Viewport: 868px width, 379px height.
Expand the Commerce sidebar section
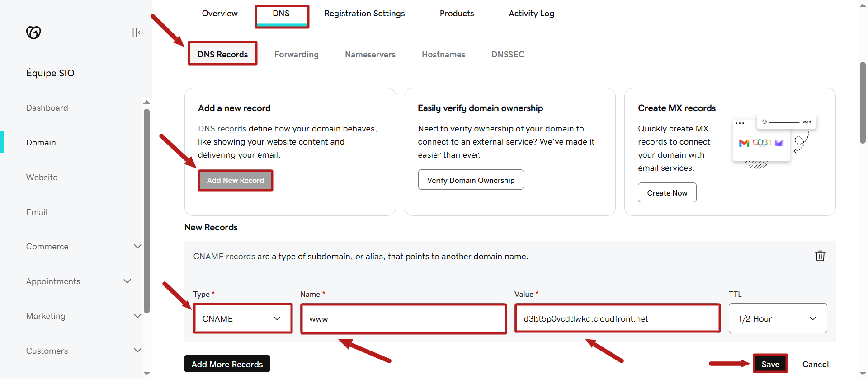137,247
